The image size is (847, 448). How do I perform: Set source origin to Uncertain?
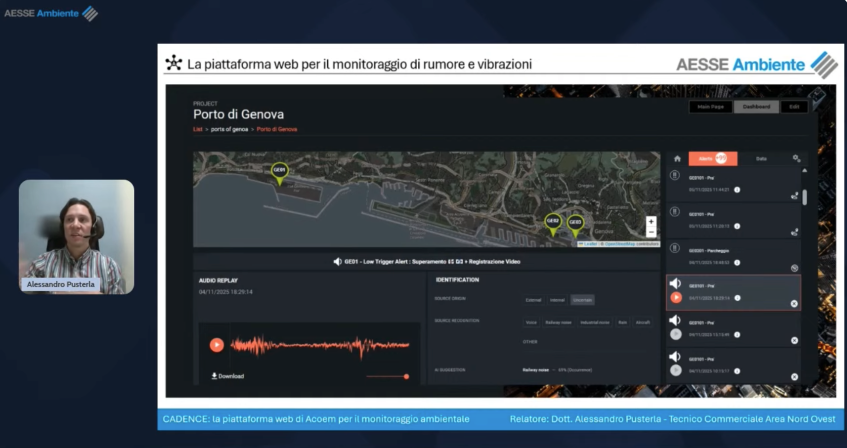pos(582,300)
